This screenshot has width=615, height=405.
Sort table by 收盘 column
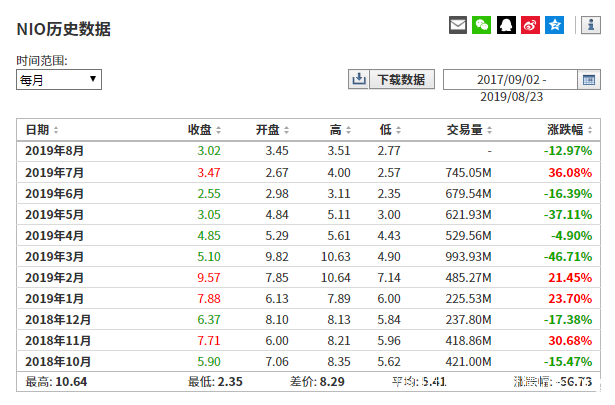point(204,130)
